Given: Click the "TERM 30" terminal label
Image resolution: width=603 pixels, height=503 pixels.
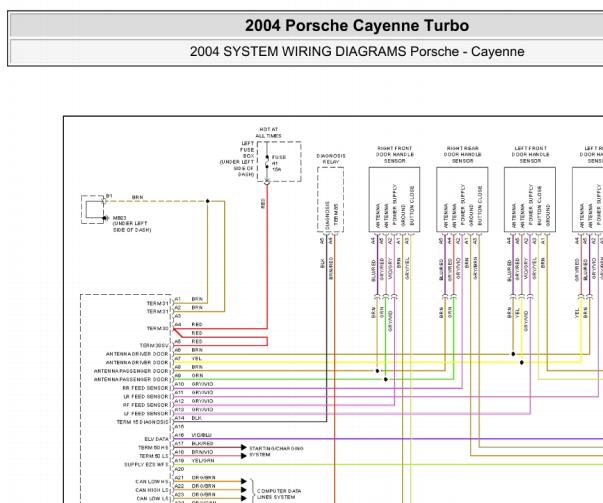Looking at the screenshot, I should 158,328.
